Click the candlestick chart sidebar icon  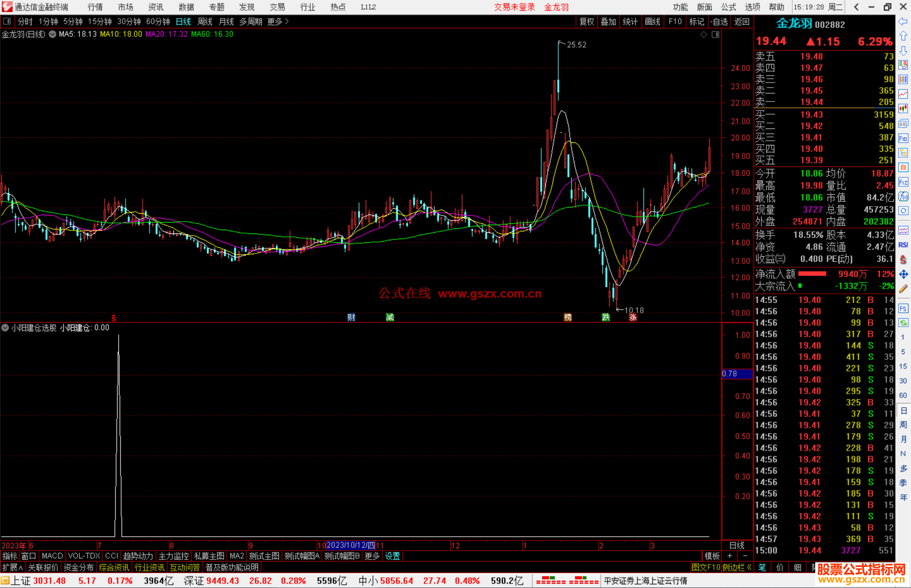903,109
